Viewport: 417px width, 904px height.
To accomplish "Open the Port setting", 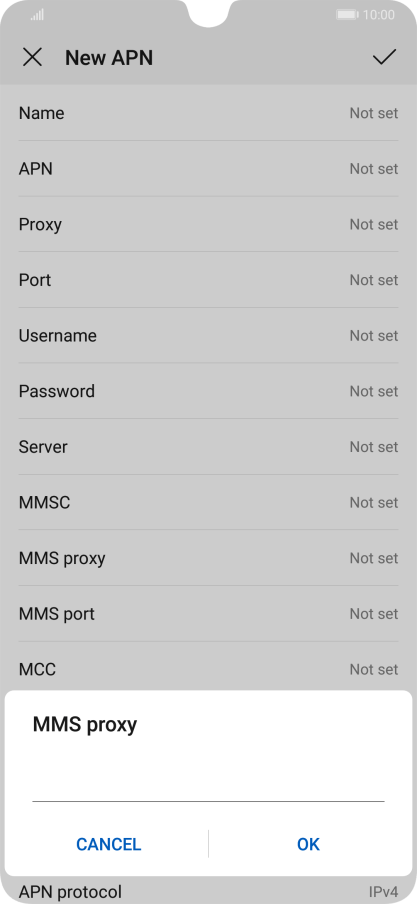I will [x=208, y=280].
